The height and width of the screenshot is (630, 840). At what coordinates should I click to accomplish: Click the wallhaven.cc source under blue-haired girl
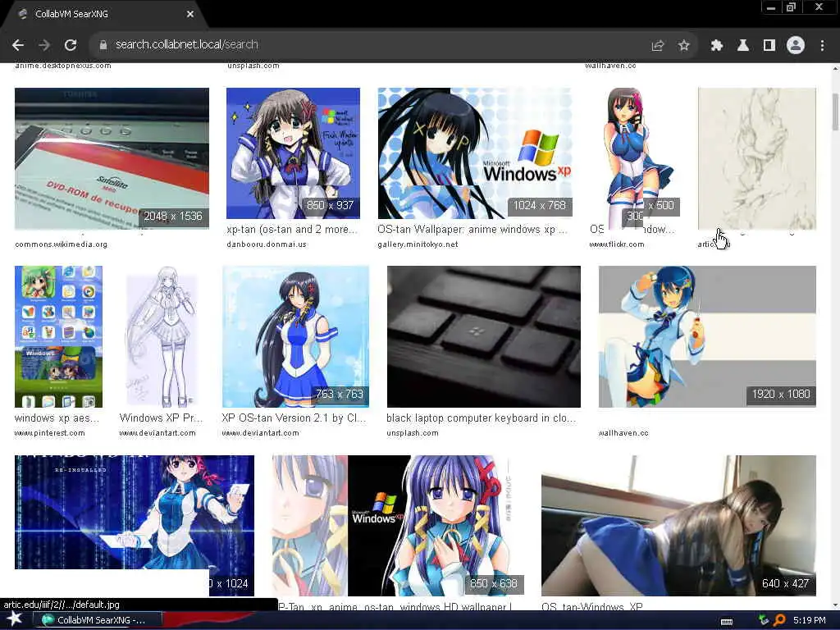[623, 433]
